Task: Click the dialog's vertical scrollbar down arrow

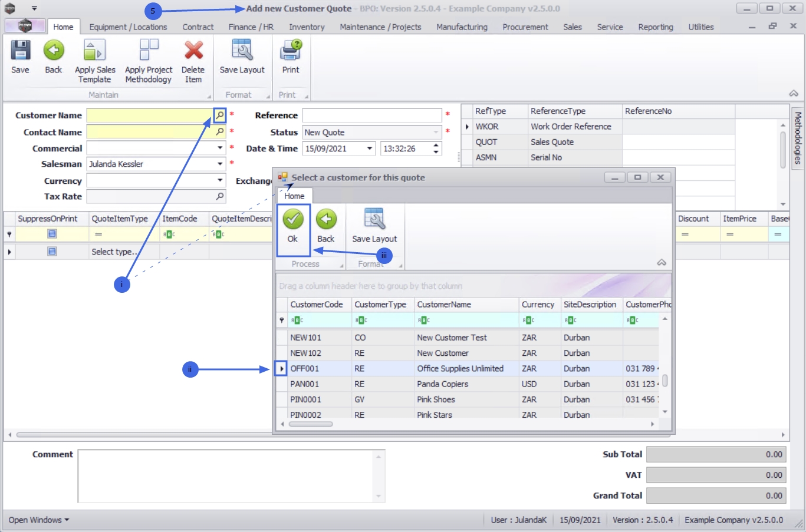Action: pos(664,411)
